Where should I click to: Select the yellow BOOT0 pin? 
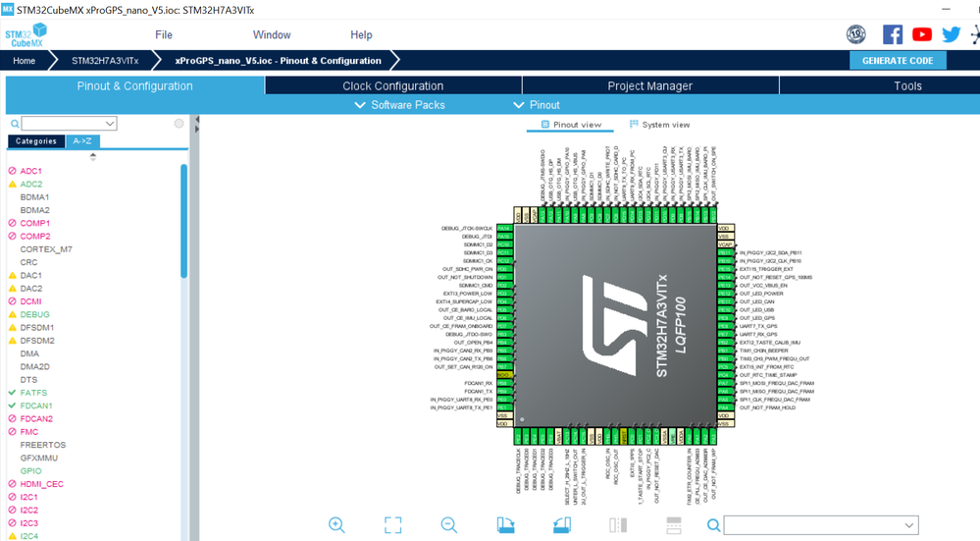(x=504, y=375)
